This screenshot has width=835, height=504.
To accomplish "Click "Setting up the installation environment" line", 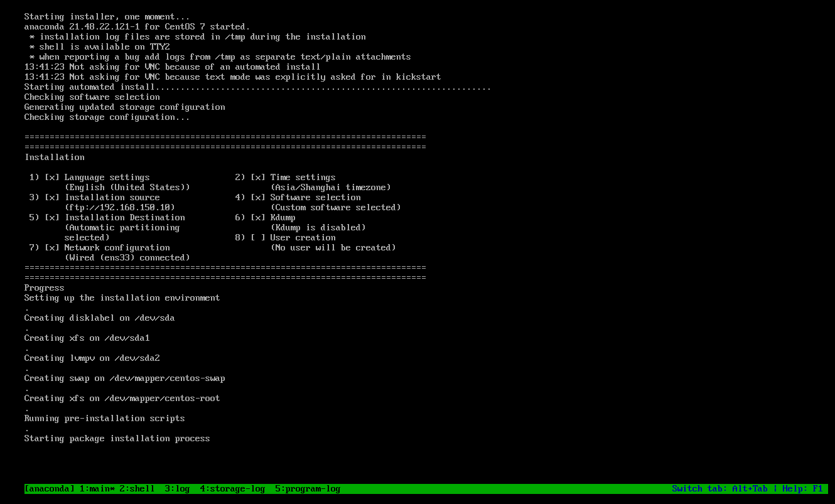I will coord(122,298).
